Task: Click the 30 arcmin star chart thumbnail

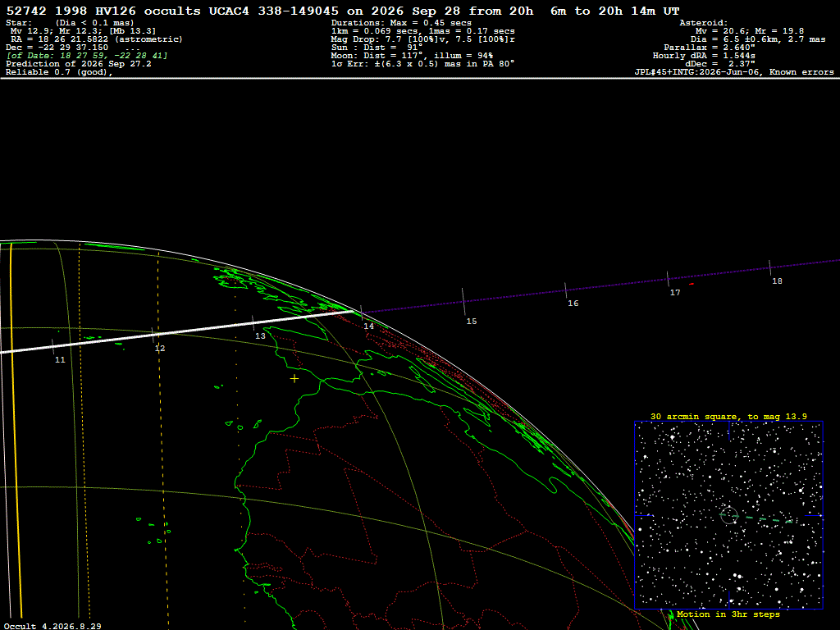Action: coord(728,515)
